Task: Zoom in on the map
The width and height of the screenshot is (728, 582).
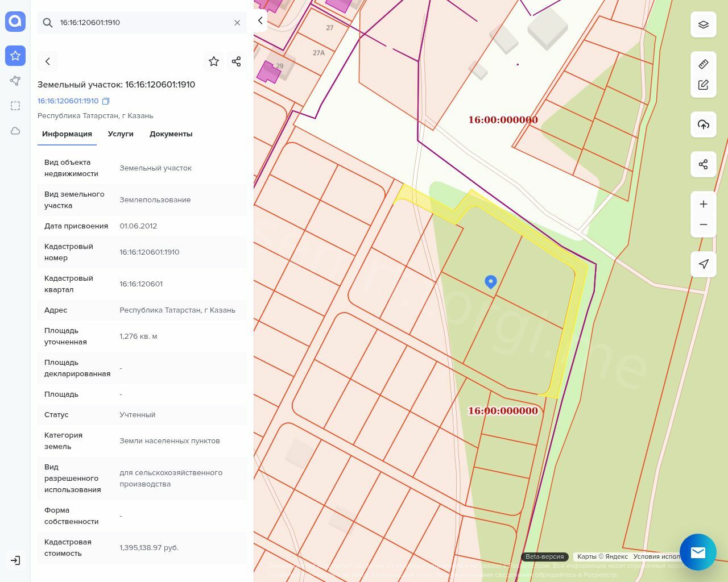Action: [x=704, y=204]
